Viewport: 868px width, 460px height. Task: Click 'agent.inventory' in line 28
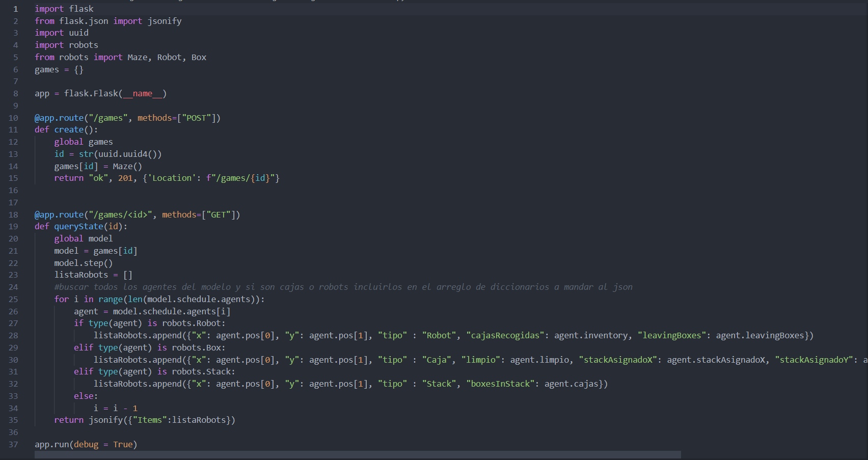tap(591, 335)
